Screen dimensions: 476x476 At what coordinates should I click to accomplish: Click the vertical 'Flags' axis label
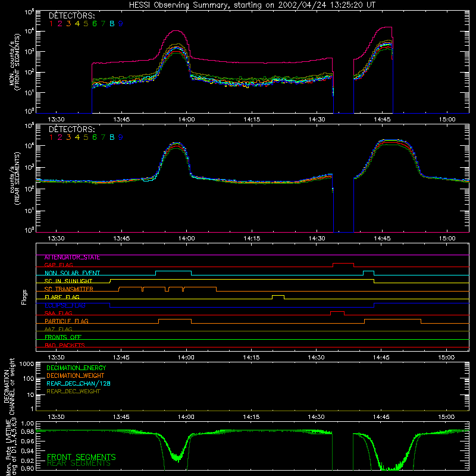click(x=24, y=297)
